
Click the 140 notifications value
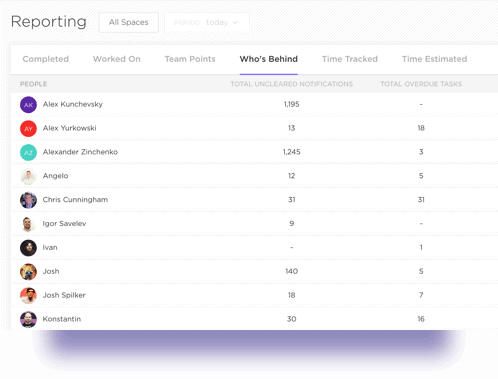tap(292, 271)
